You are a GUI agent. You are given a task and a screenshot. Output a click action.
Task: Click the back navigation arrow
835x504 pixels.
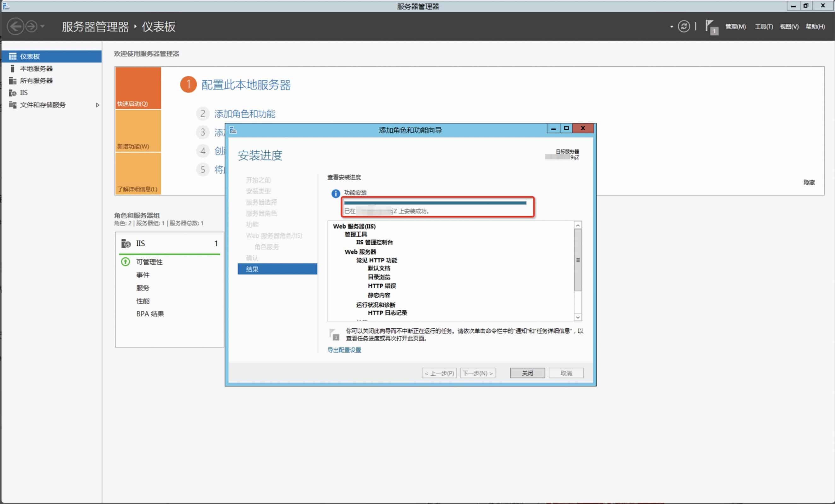[15, 26]
